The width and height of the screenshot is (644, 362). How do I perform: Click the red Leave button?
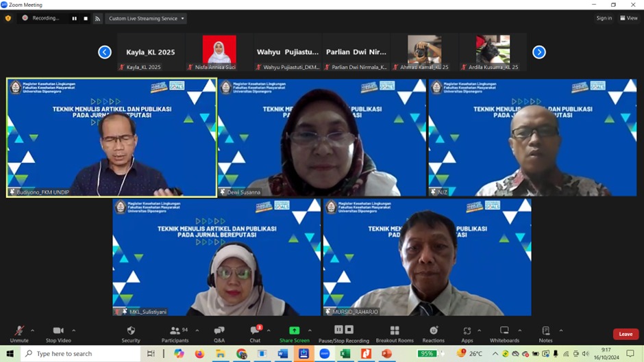point(625,334)
